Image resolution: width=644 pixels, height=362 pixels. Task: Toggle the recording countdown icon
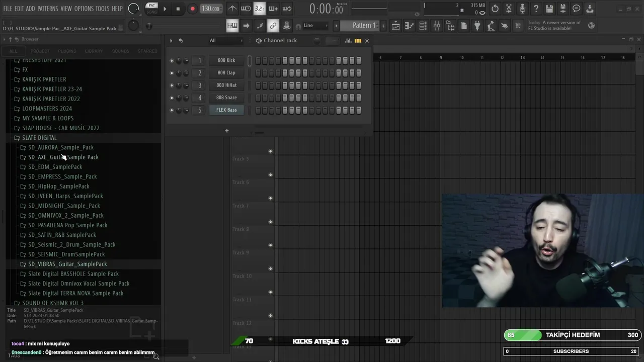point(260,9)
